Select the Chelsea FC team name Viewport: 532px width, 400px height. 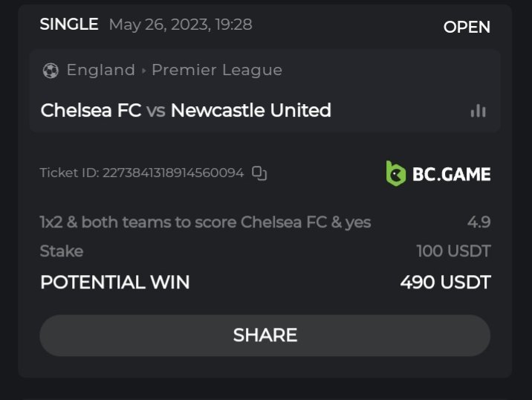[90, 111]
